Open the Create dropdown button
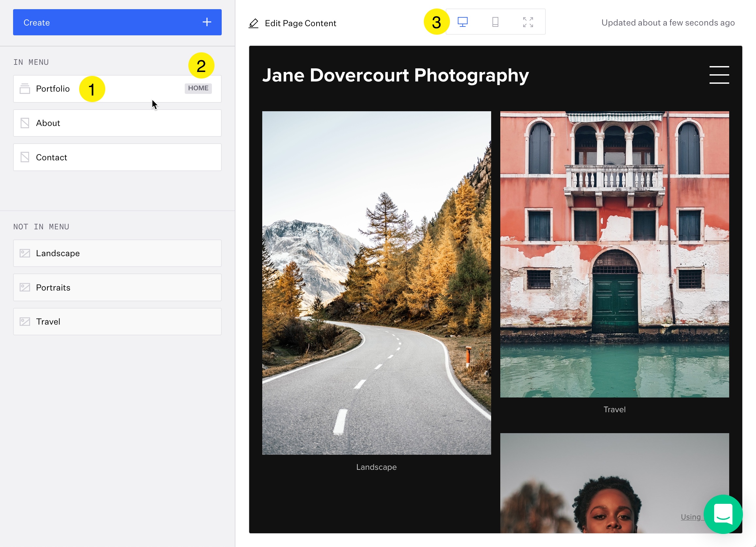Screen dimensions: 756x547 117,22
